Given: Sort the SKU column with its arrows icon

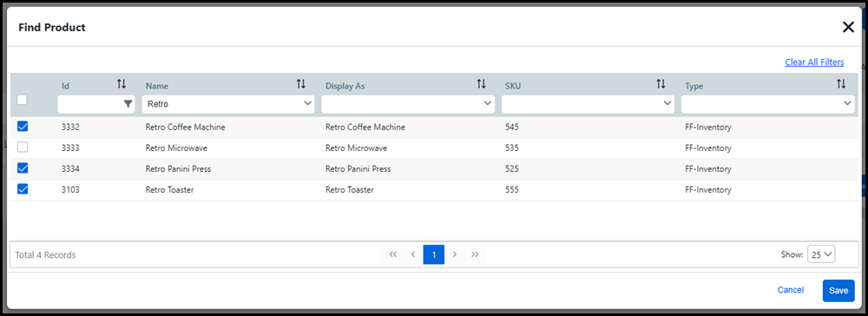Looking at the screenshot, I should point(661,84).
